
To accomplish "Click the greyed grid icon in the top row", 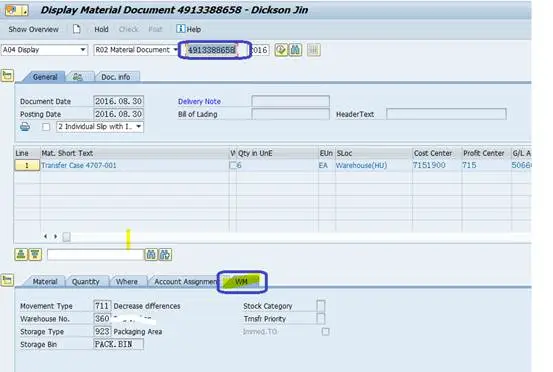I will [x=314, y=50].
